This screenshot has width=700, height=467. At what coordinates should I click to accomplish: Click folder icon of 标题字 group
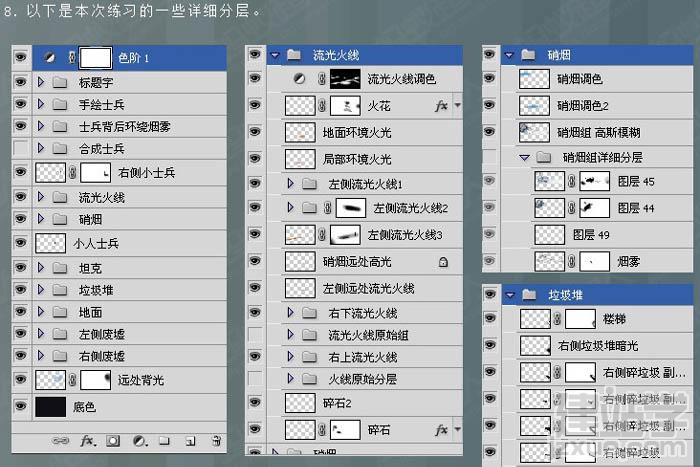[x=59, y=82]
